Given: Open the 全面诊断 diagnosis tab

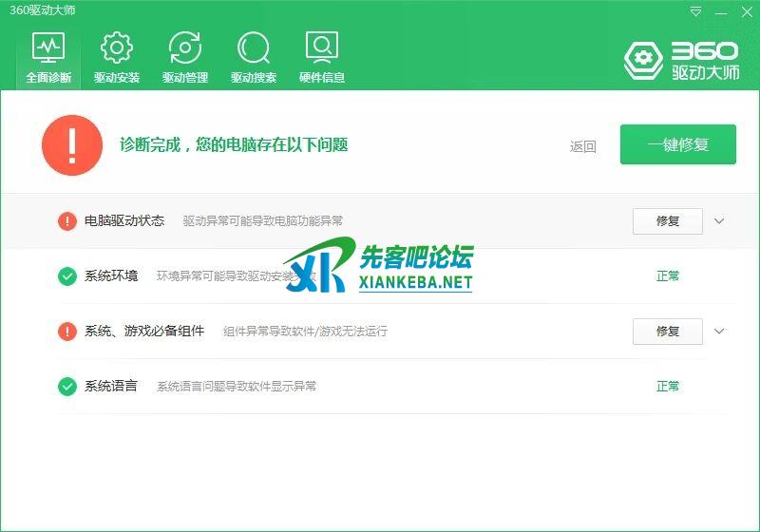Looking at the screenshot, I should (48, 57).
